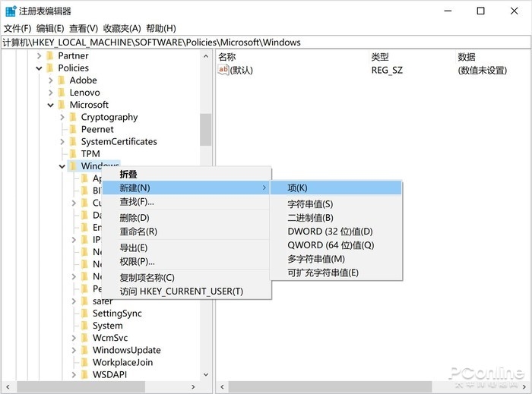This screenshot has height=394, width=532.
Task: Click the Lenovo folder icon
Action: (x=62, y=93)
